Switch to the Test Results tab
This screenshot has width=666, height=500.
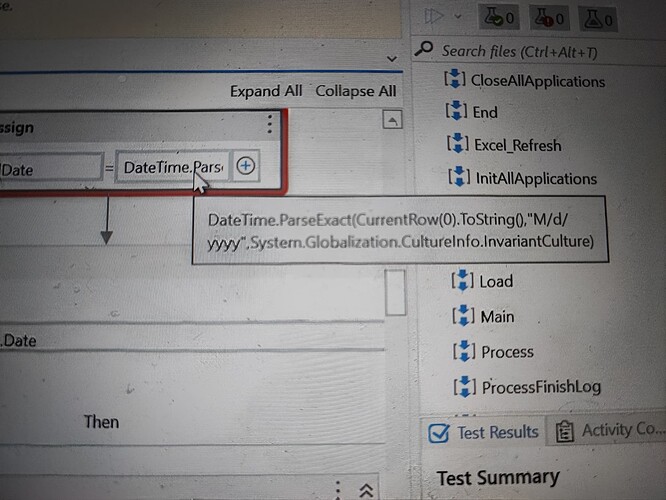pyautogui.click(x=483, y=432)
